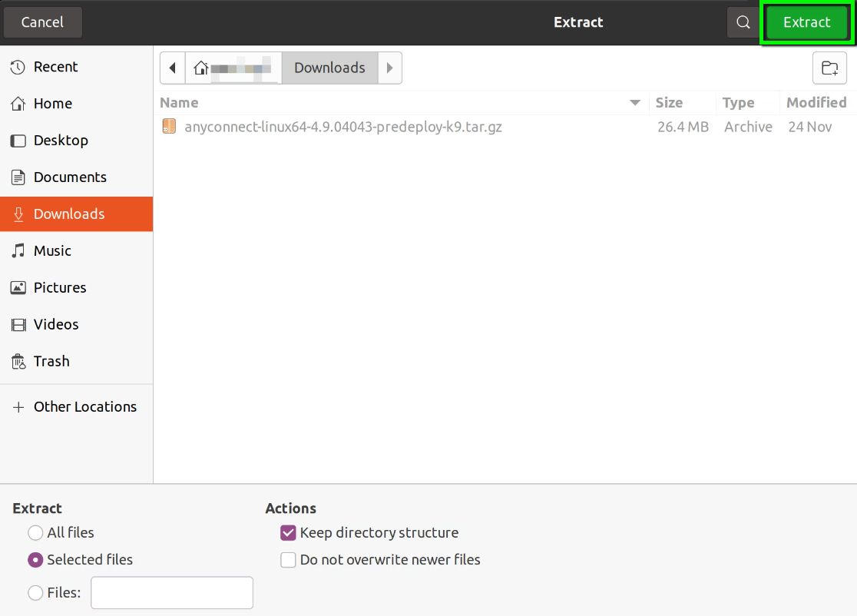Image resolution: width=857 pixels, height=616 pixels.
Task: Enable the Keep directory structure option
Action: coord(288,532)
